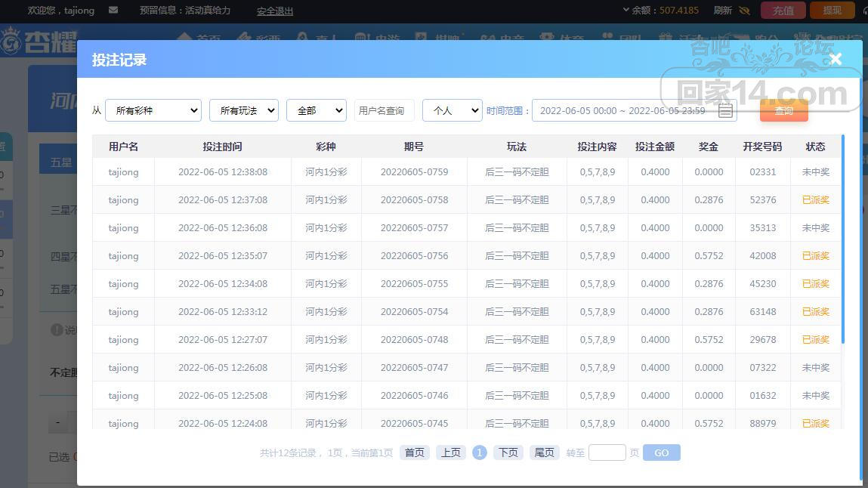Go to last page with 尾页

(x=544, y=452)
